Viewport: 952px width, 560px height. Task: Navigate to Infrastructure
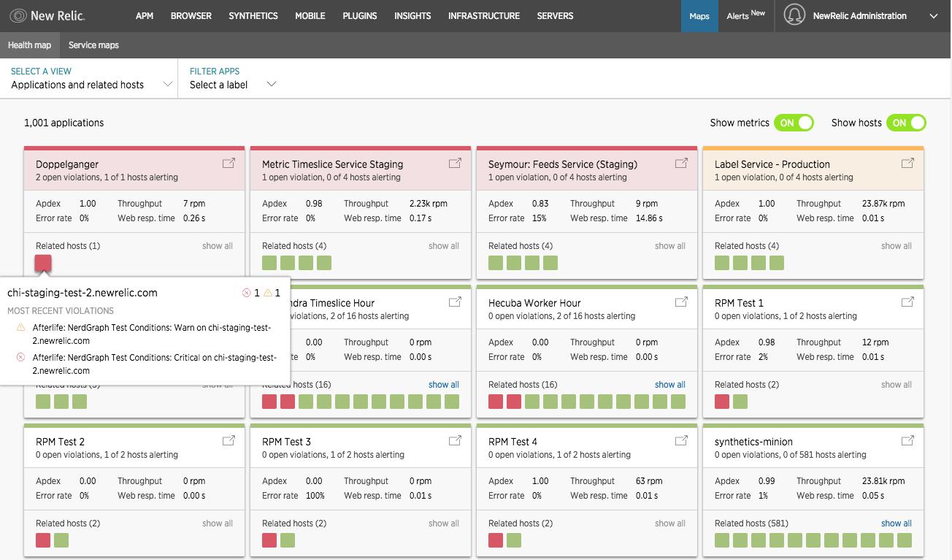coord(484,15)
